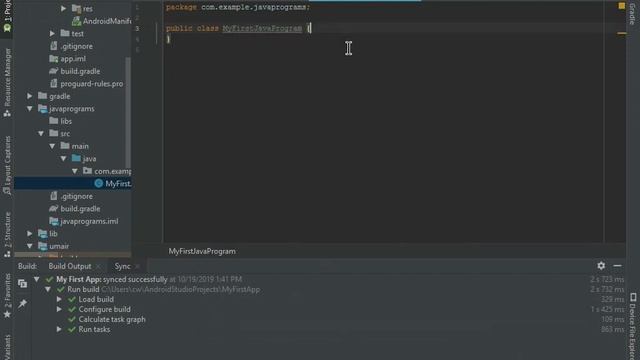This screenshot has height=360, width=640.
Task: Click the Calculate task graph entry
Action: 112,319
